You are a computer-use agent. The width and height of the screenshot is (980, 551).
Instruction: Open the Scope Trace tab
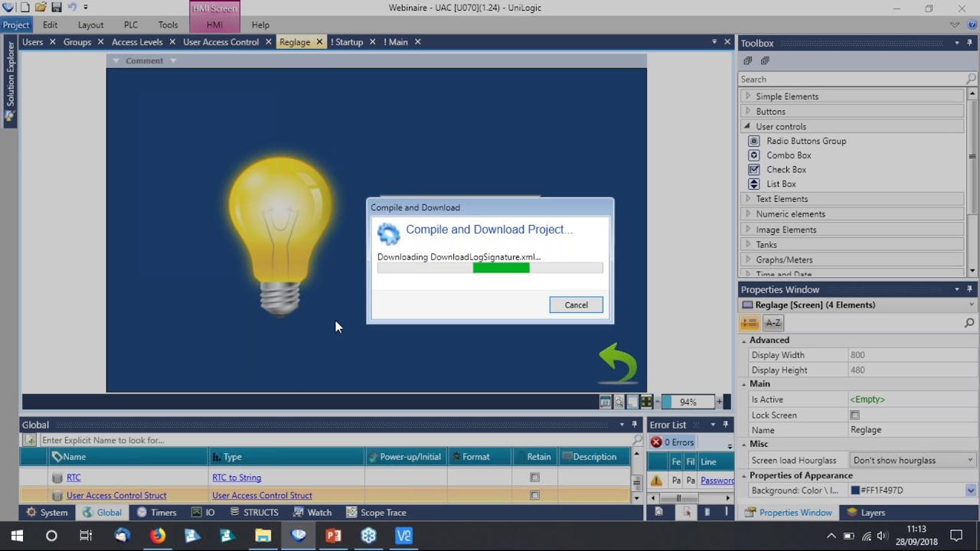(x=376, y=513)
